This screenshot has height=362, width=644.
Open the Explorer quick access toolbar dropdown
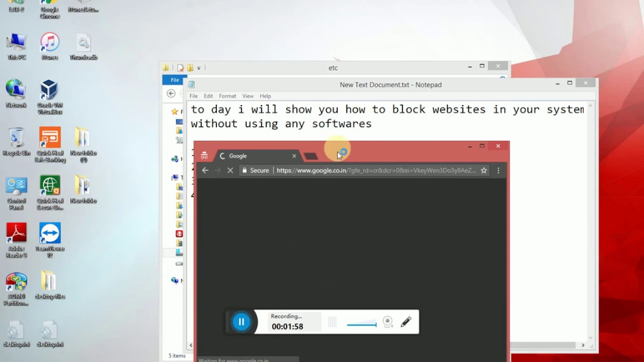(199, 68)
